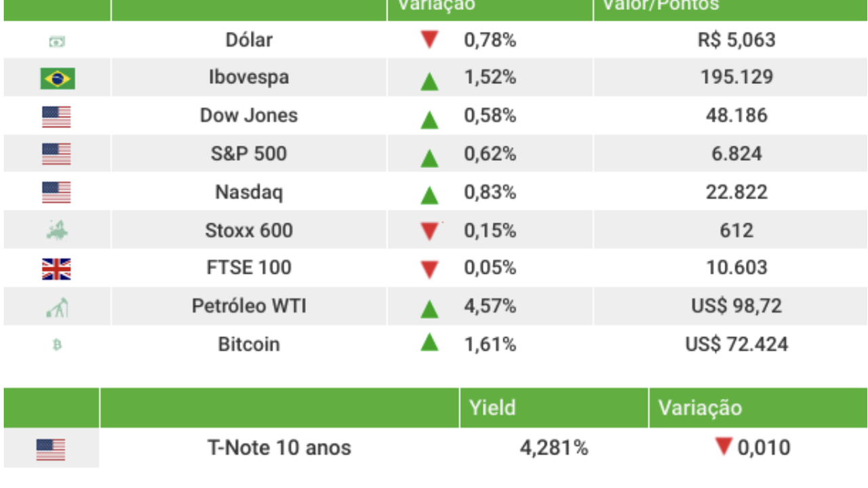Click the Bitcoin value US$ 72.424
The height and width of the screenshot is (488, 868).
click(x=736, y=344)
